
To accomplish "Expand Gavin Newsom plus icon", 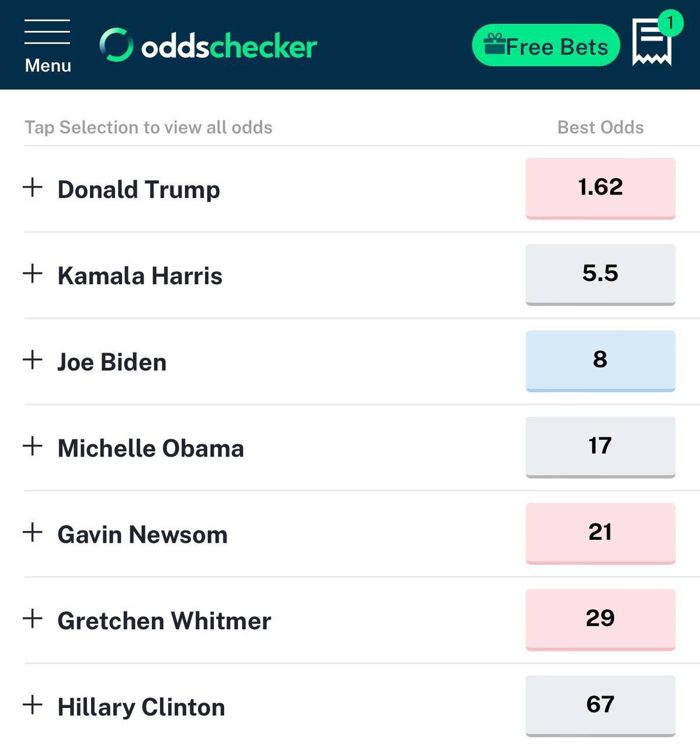I will [x=33, y=532].
